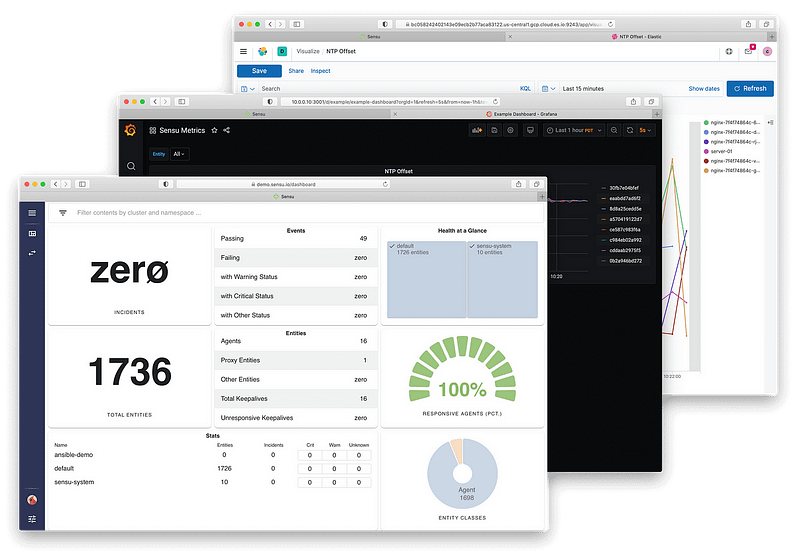
Task: Zoom out time range in Grafana
Action: point(614,131)
